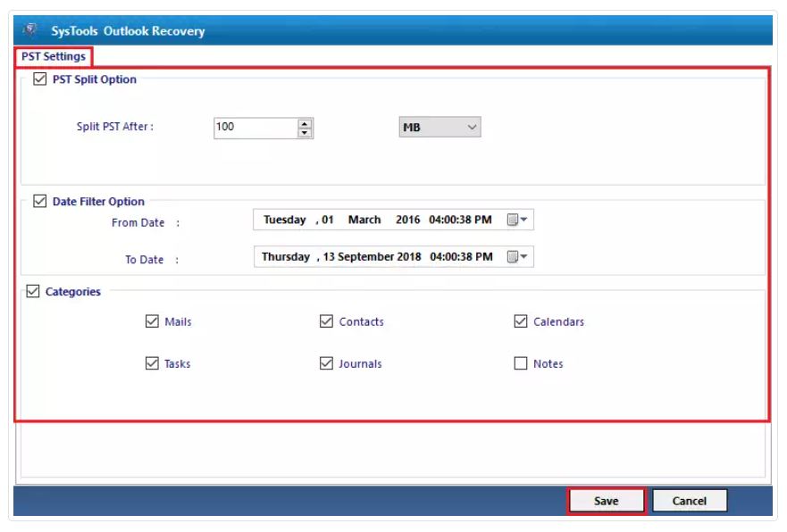Screen dimensions: 787x532
Task: Click the SysTools app icon in title bar
Action: (x=30, y=29)
